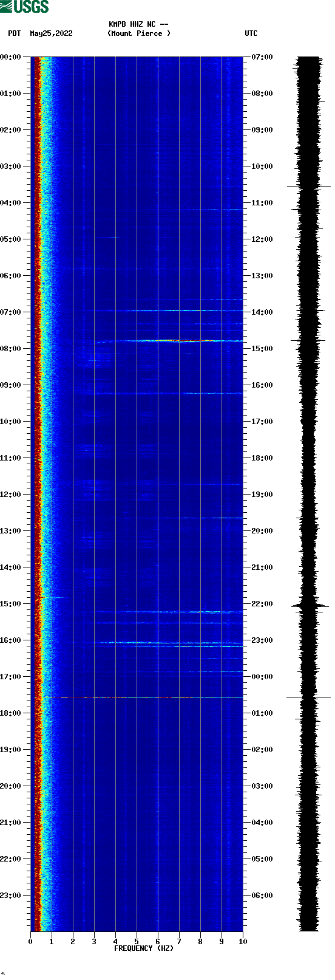
Task: Click the waveform spike near 10:30 UTC
Action: pos(309,186)
